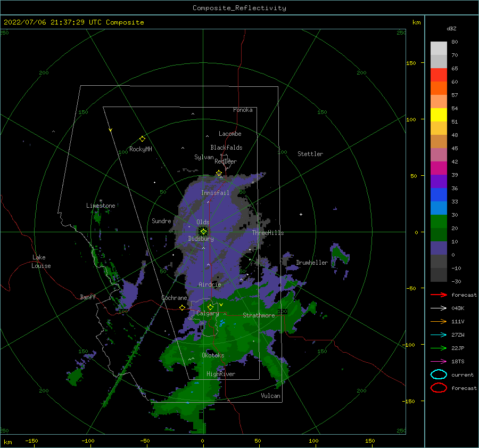Choose the purple 10–0 dBZ color swatch

tap(439, 248)
